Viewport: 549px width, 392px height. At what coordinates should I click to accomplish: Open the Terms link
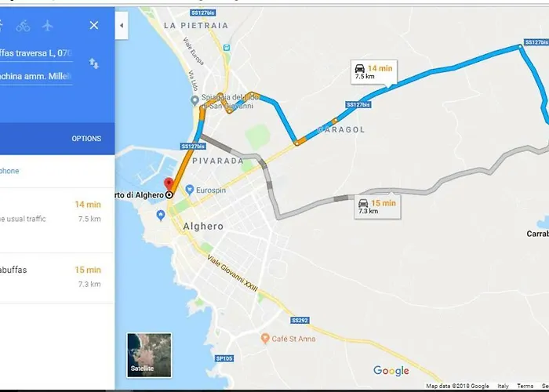(x=525, y=386)
